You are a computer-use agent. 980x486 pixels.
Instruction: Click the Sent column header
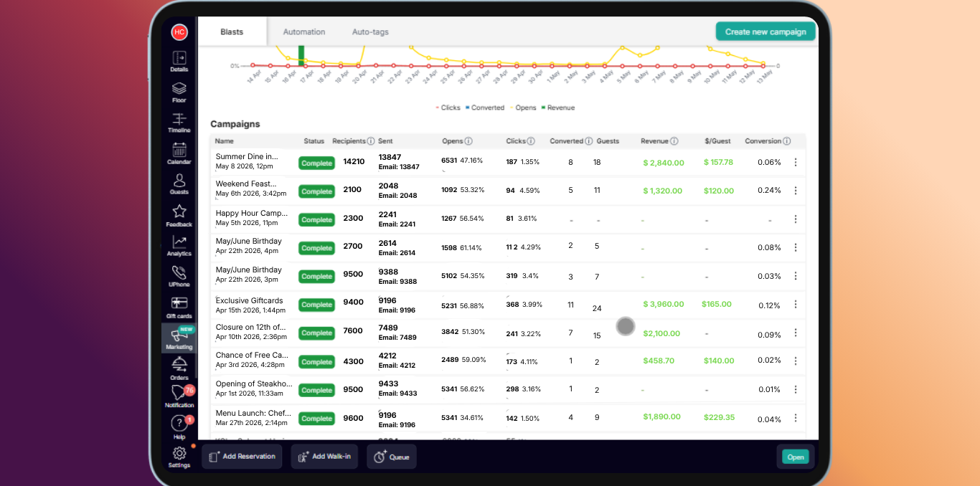coord(386,141)
